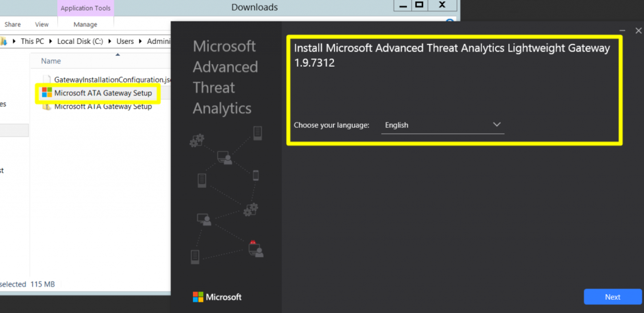The height and width of the screenshot is (313, 644).
Task: Click Next in the ATA installer
Action: pos(613,297)
